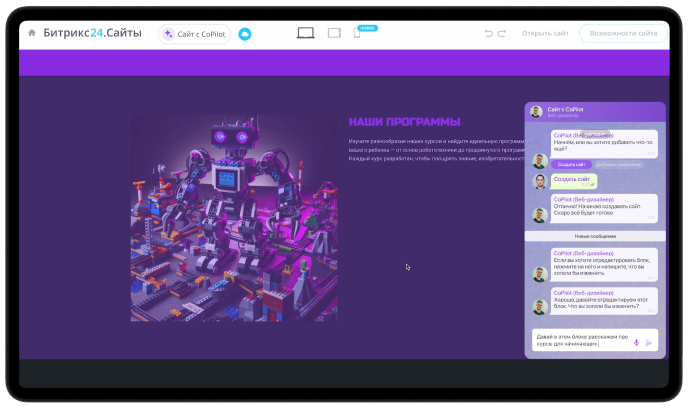Click the Сайт с CoPilot chat title
The width and height of the screenshot is (688, 409).
566,109
